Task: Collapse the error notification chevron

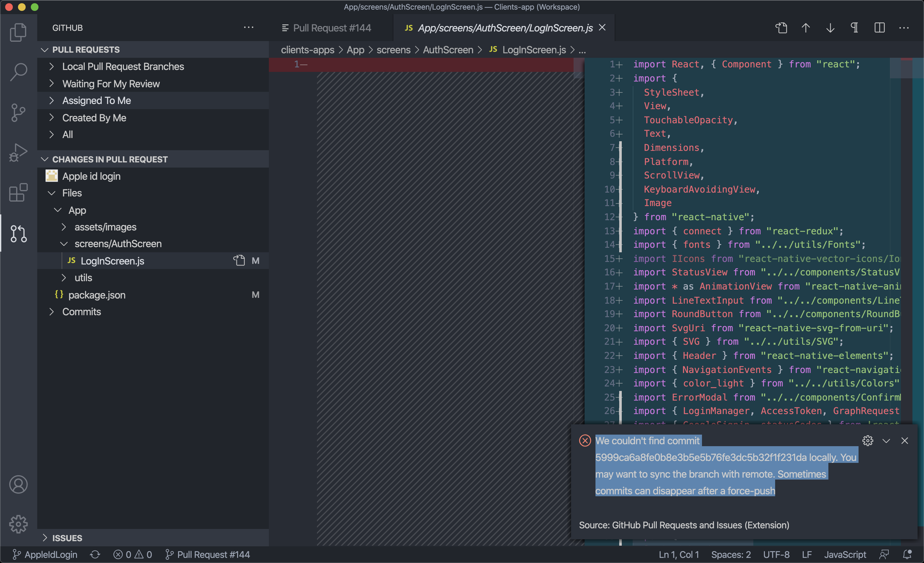Action: tap(886, 441)
